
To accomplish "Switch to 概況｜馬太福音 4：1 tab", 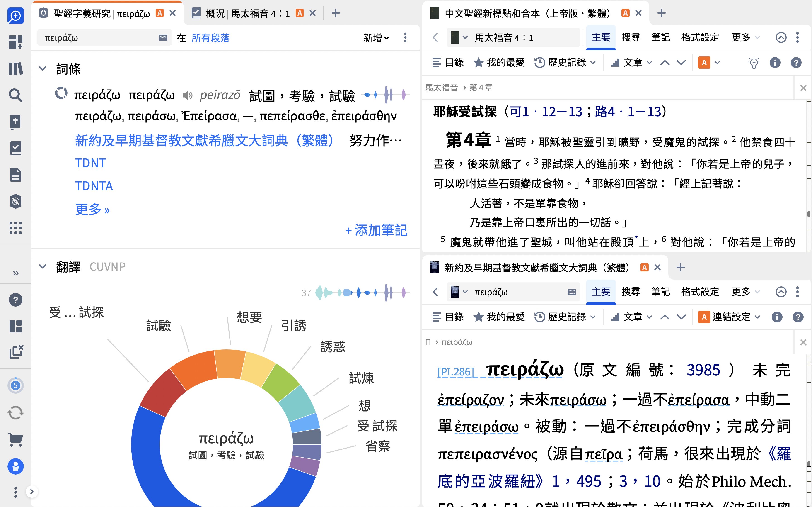I will click(x=248, y=13).
